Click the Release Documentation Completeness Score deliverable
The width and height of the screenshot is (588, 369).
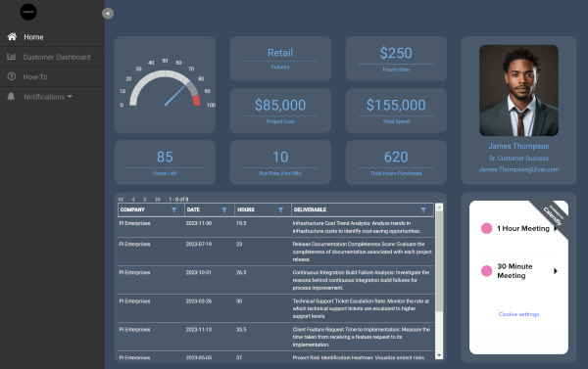363,252
